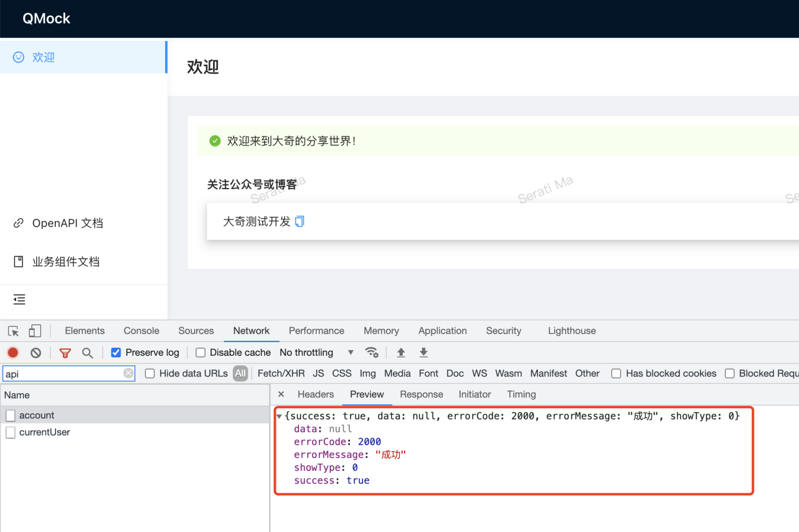Open the Initiator tab
The height and width of the screenshot is (532, 799).
coord(475,394)
